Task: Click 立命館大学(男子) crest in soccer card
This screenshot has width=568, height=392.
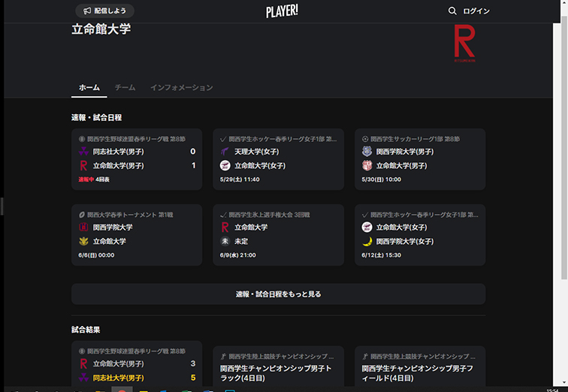Action: point(367,165)
